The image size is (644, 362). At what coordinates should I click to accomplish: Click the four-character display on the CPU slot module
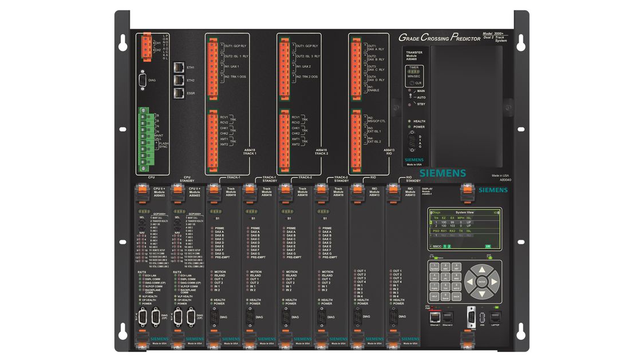[x=144, y=212]
